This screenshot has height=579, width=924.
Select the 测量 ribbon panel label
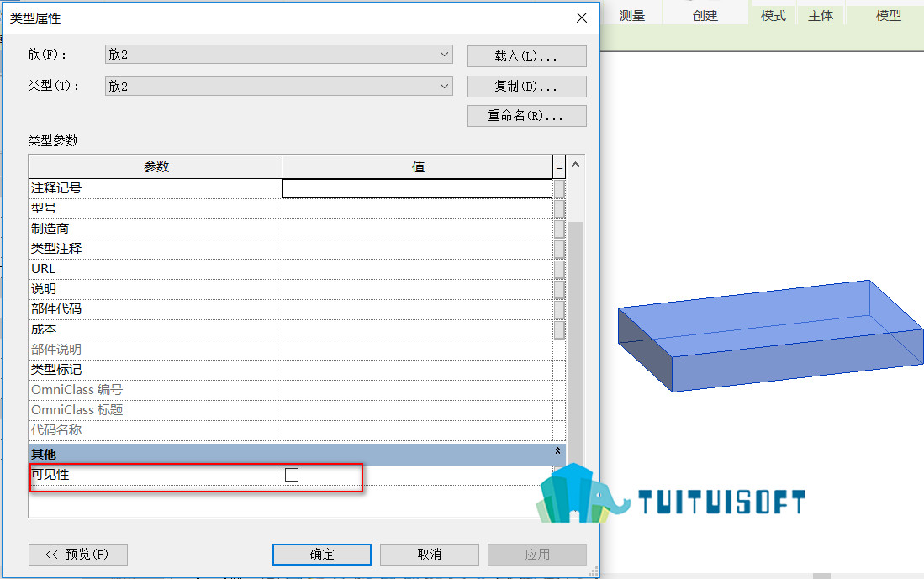pyautogui.click(x=632, y=16)
